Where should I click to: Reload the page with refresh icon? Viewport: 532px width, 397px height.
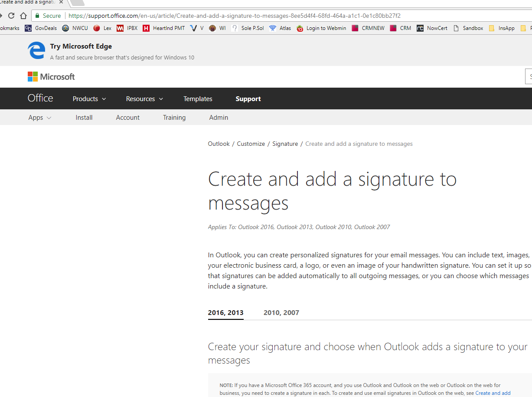click(x=11, y=16)
